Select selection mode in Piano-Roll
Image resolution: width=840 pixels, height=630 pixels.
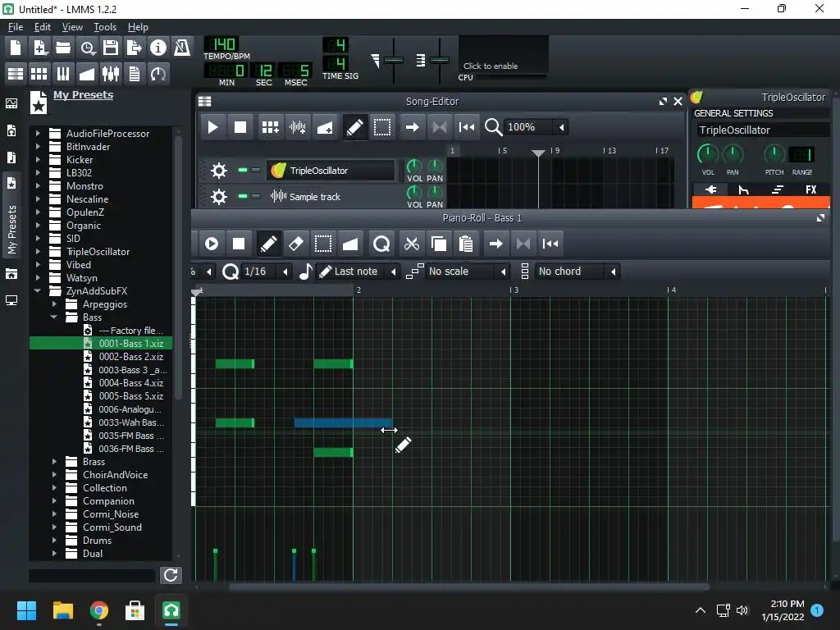click(323, 244)
